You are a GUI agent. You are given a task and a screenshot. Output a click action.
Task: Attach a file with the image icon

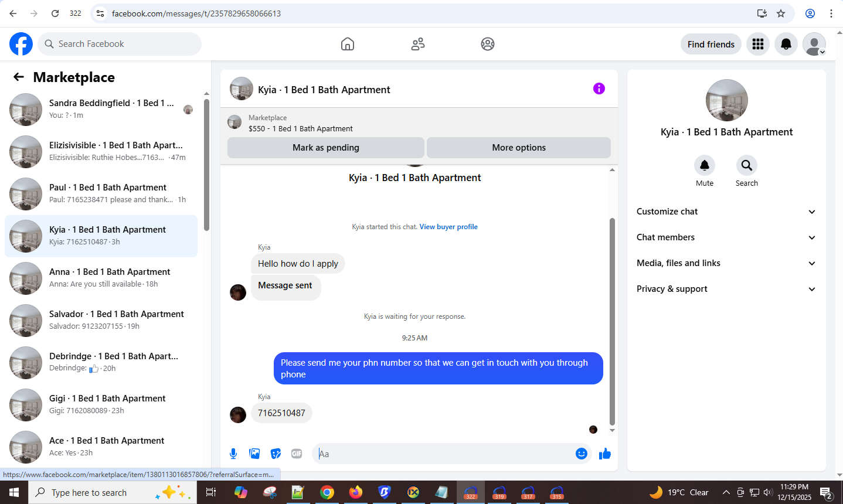[254, 454]
